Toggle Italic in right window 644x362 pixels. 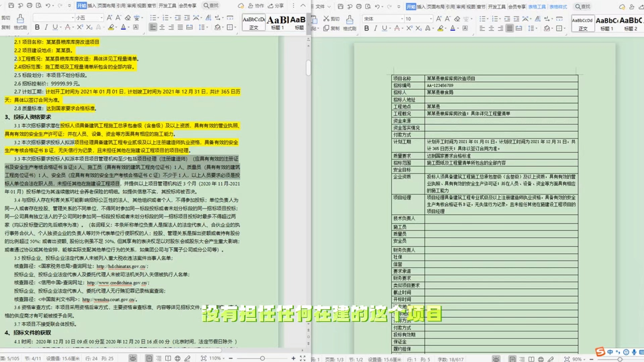375,28
